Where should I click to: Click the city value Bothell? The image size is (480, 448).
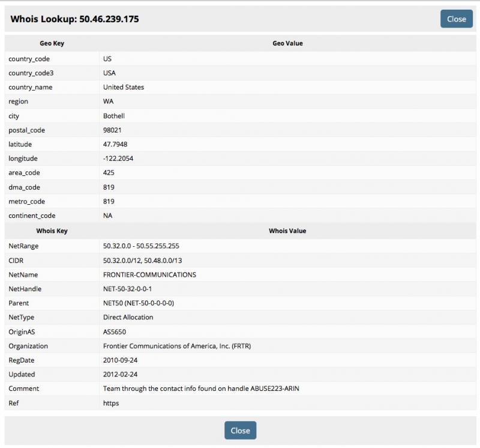click(x=114, y=116)
